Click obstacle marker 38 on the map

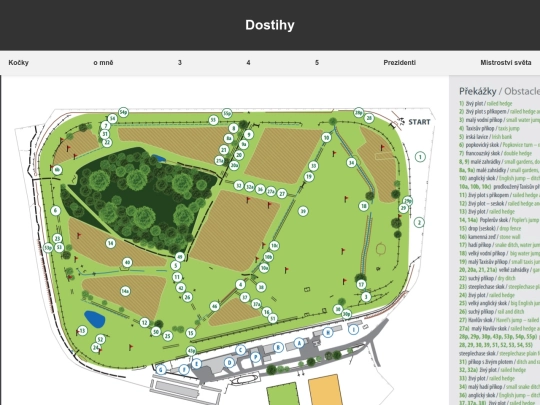(x=261, y=287)
